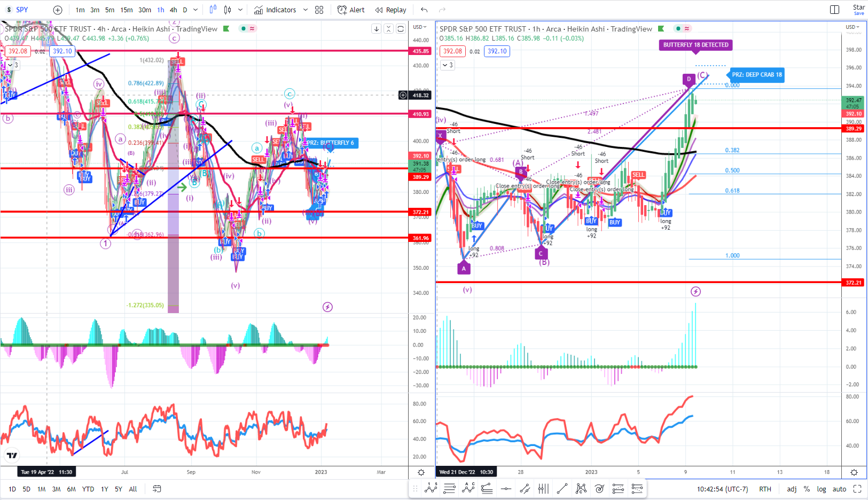Select the 30m timeframe

[145, 10]
